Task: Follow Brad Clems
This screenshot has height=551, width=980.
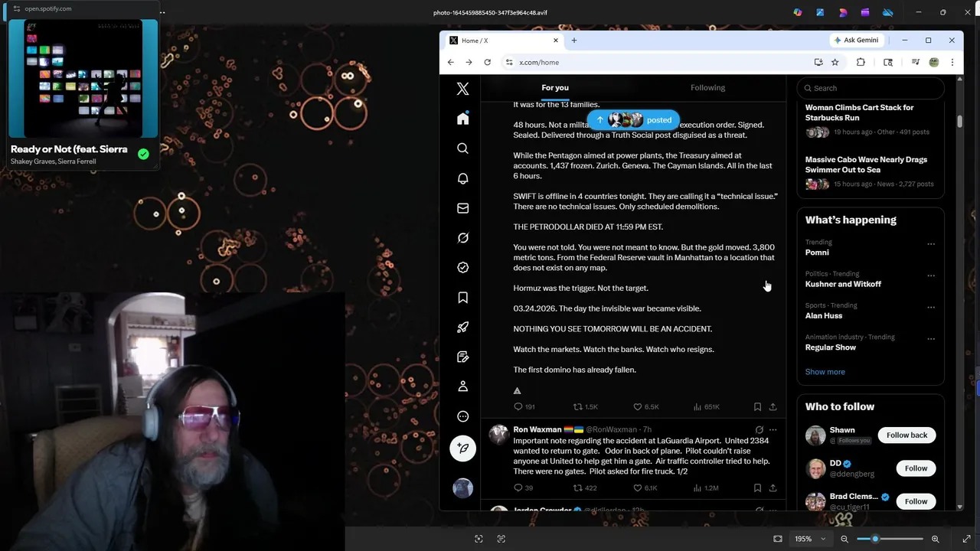Action: click(x=916, y=501)
